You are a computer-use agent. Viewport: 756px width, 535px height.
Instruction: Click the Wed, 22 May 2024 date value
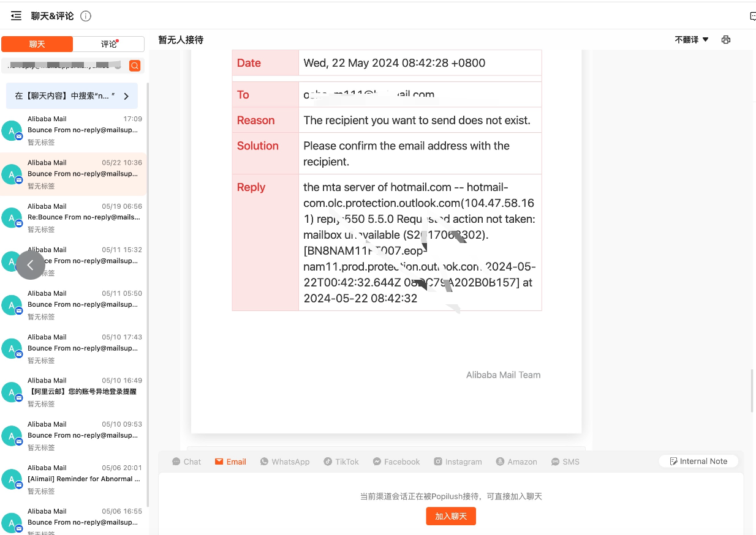(395, 63)
